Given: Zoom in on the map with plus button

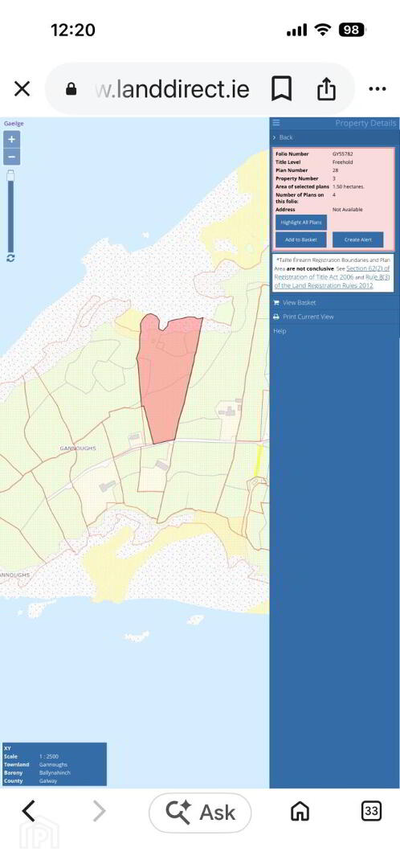Looking at the screenshot, I should point(11,139).
